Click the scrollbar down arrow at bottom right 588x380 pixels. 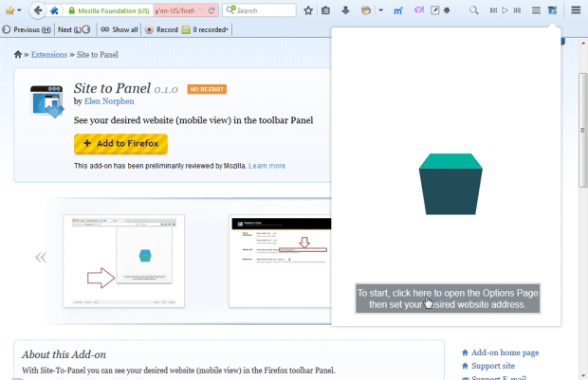(582, 375)
